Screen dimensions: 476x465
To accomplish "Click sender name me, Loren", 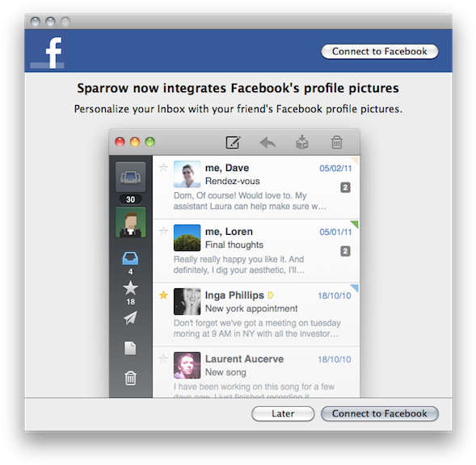I will coord(229,232).
